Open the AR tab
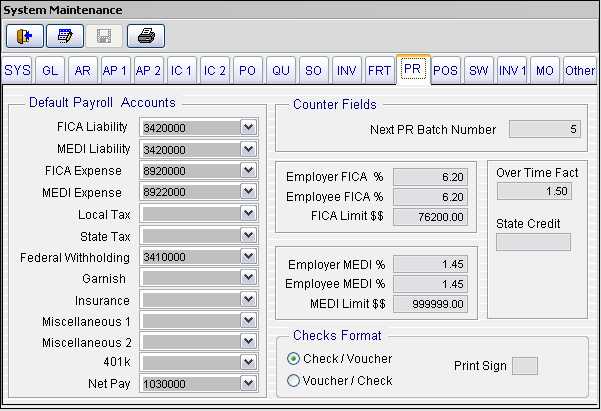This screenshot has height=411, width=601. [83, 71]
